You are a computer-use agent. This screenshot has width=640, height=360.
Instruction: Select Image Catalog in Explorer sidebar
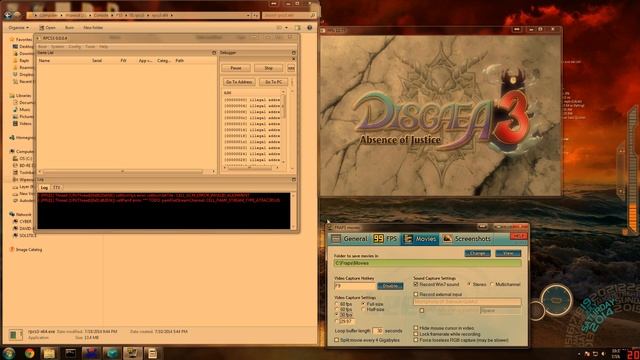[x=29, y=249]
